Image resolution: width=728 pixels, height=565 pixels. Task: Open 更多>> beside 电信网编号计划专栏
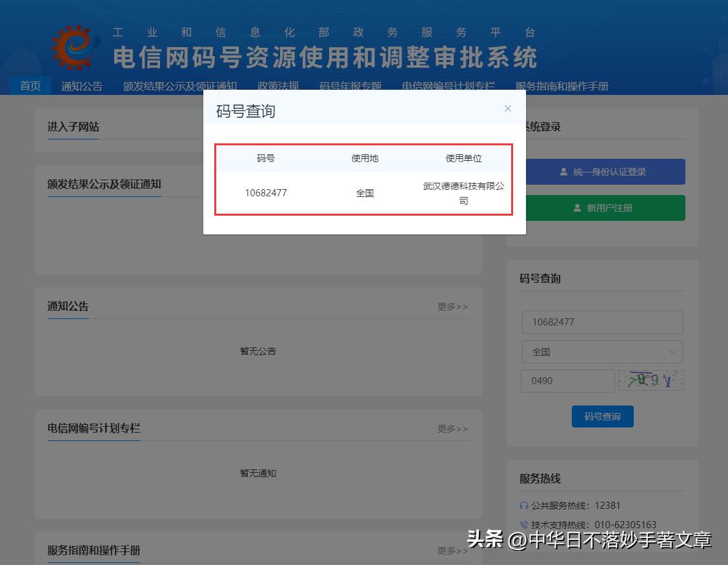(x=452, y=429)
